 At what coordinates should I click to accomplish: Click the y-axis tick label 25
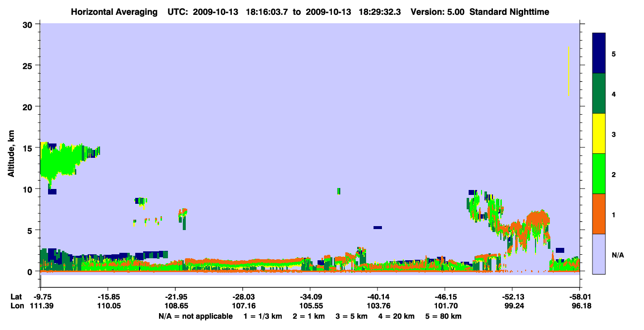click(x=28, y=65)
